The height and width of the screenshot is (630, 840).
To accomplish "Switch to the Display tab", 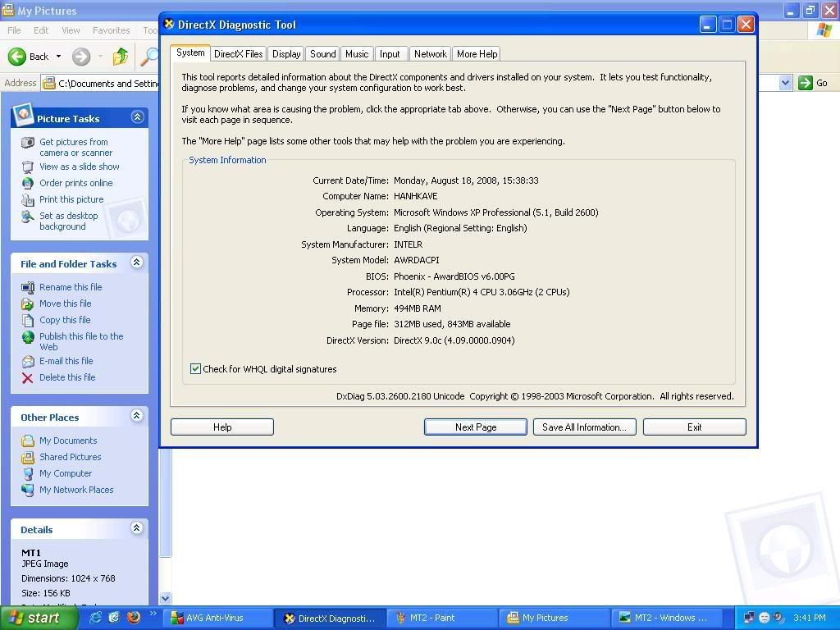I will click(286, 54).
